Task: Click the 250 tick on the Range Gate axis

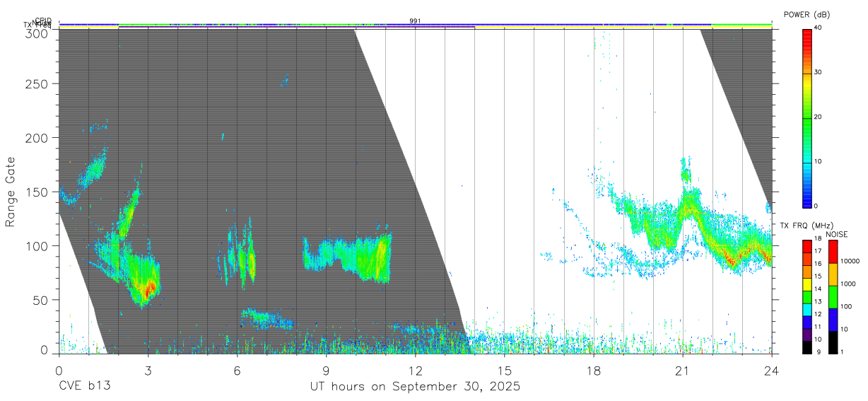Action: pos(37,84)
